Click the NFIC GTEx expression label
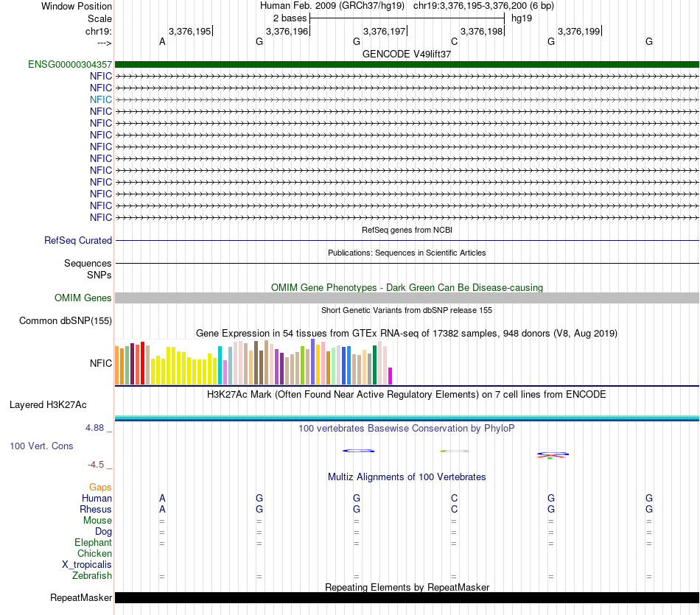 (100, 363)
